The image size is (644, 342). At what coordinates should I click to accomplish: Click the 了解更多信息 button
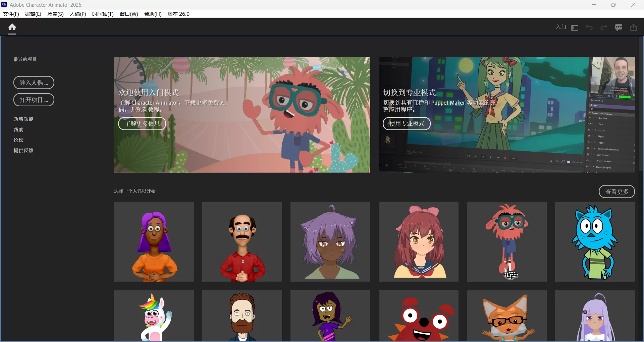(x=142, y=123)
